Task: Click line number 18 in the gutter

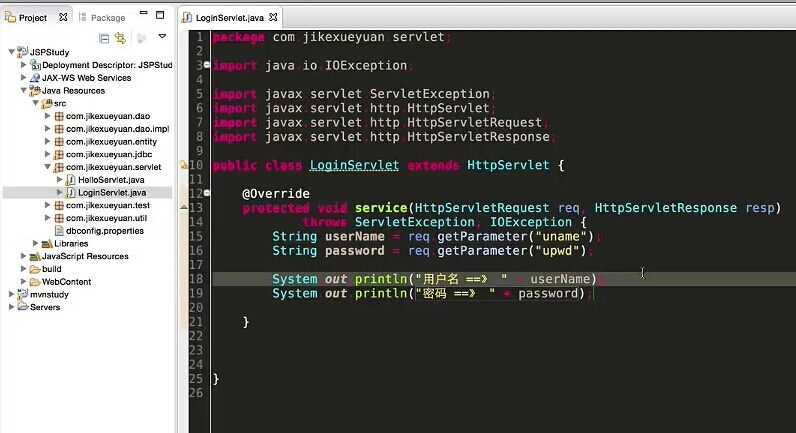Action: click(x=196, y=279)
